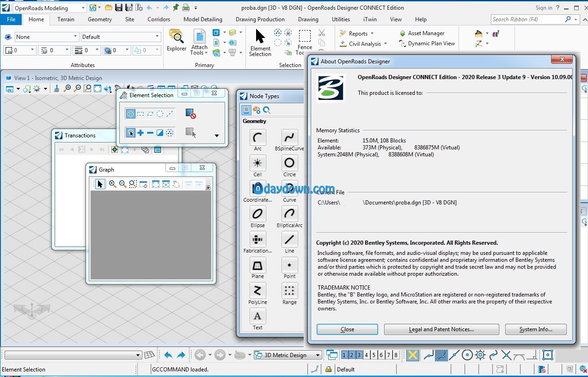588x377 pixels.
Task: Open the Drawing Production ribbon tab
Action: 260,19
